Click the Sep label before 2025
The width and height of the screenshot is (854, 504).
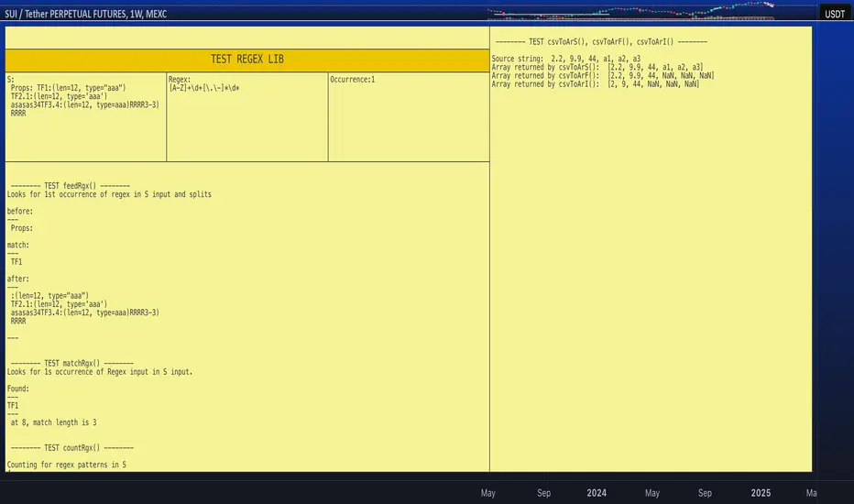coord(705,493)
